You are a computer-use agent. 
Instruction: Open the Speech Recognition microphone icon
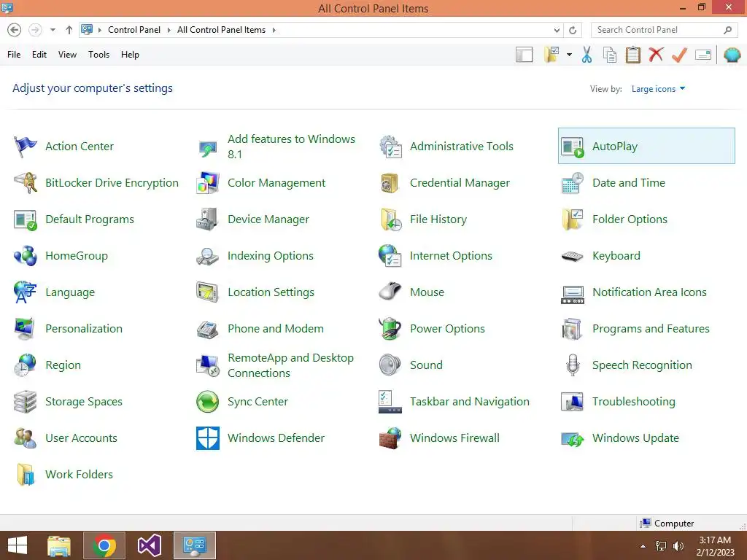click(573, 365)
